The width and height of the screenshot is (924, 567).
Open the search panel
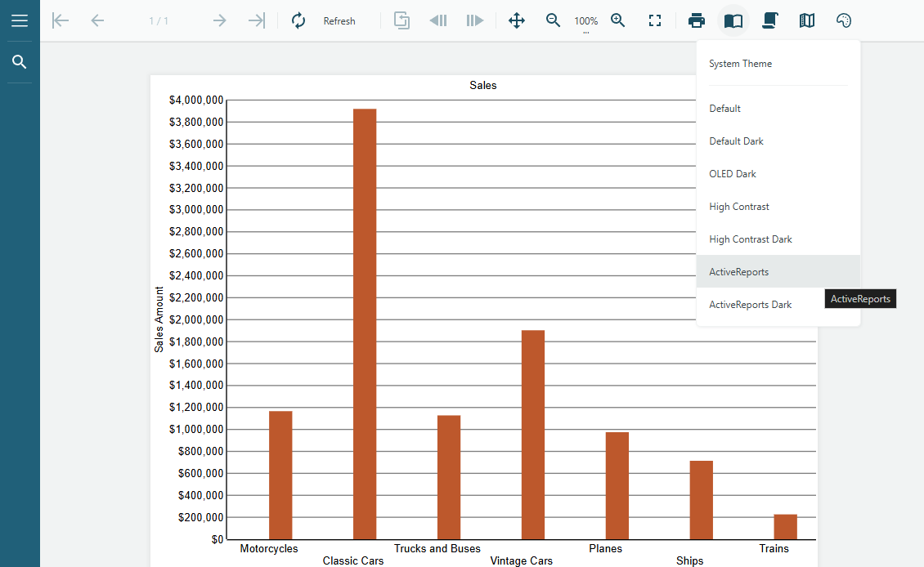[x=20, y=62]
